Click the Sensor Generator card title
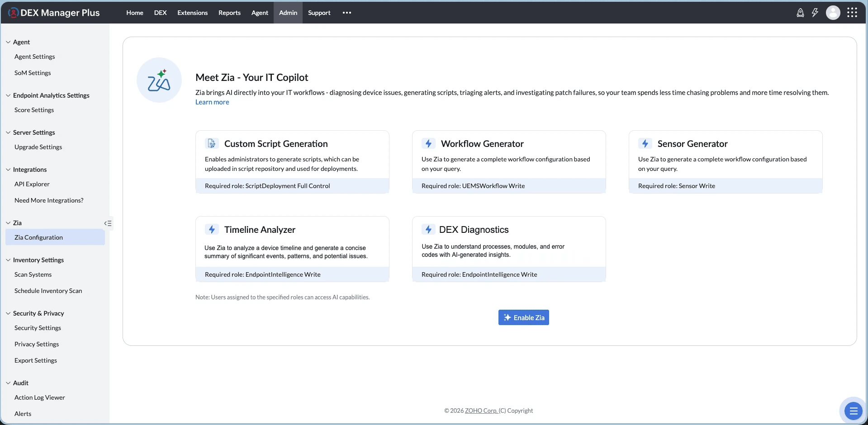This screenshot has height=425, width=868. click(693, 144)
